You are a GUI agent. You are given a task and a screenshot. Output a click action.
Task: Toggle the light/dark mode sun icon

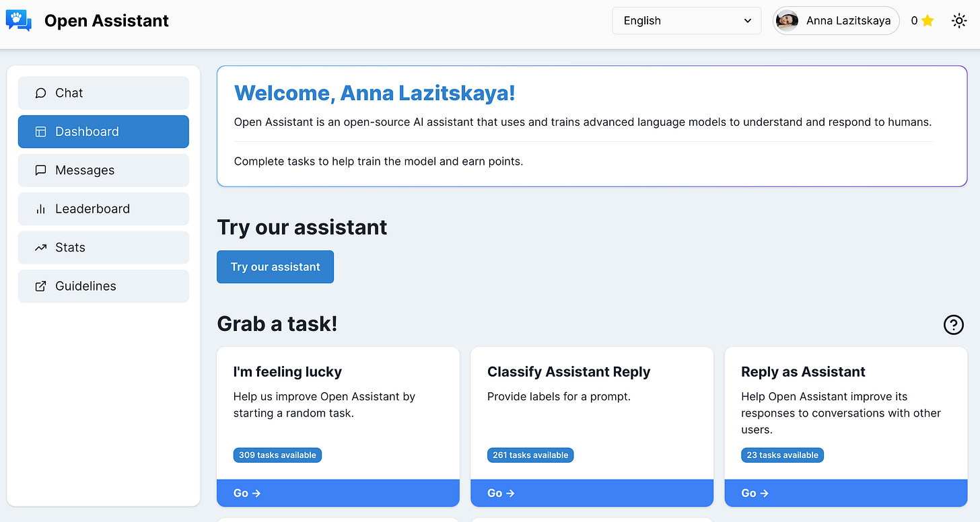(959, 21)
